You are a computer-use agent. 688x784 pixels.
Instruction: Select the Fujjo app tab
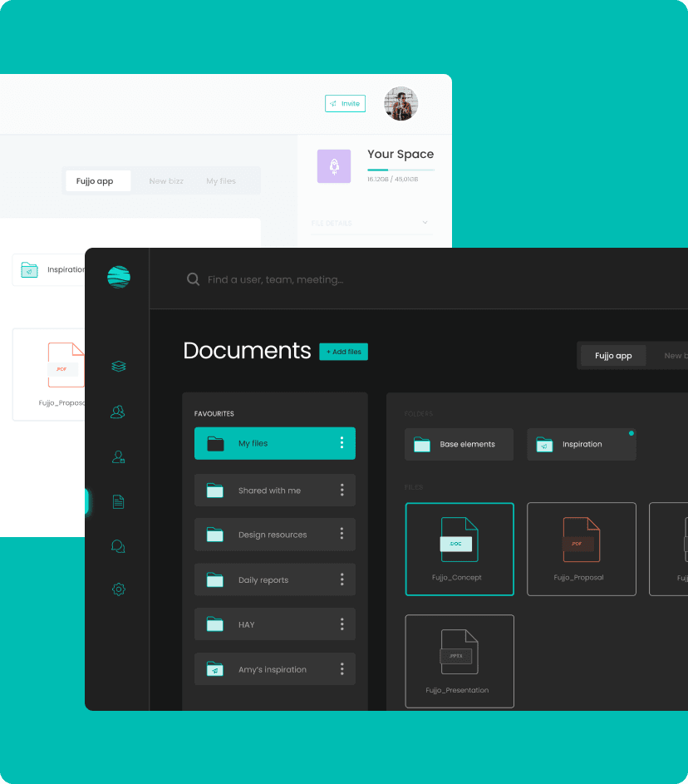click(612, 355)
